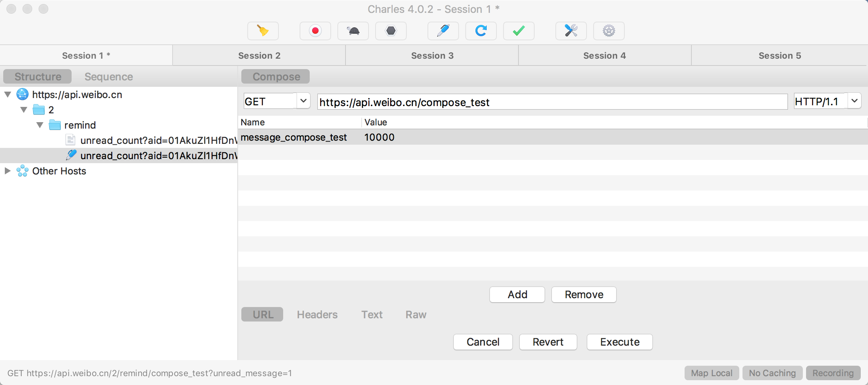This screenshot has width=868, height=385.
Task: Select the highlighted composed unread_count request text
Action: coord(158,156)
